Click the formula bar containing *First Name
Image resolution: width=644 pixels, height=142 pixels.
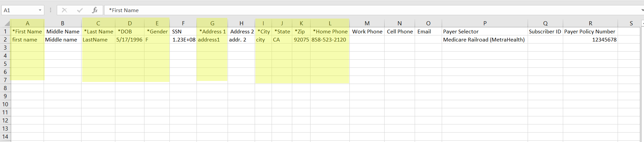point(338,10)
